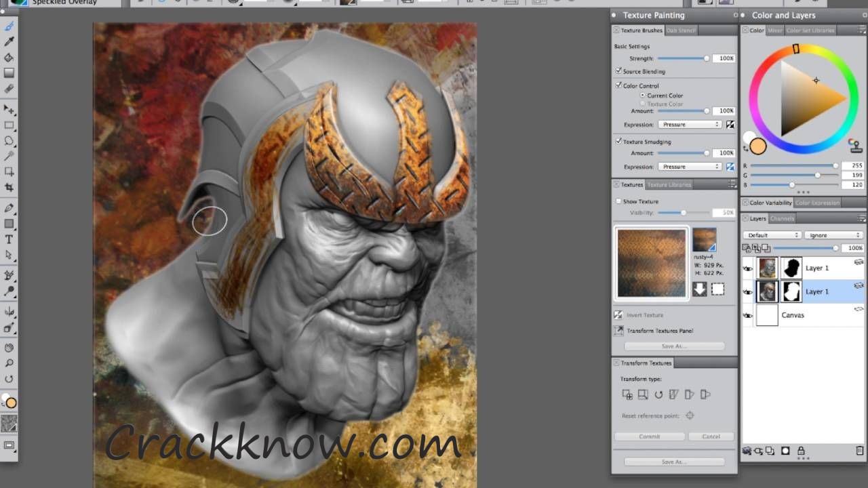Hide the highlighted Layer 1 eye icon

(748, 291)
